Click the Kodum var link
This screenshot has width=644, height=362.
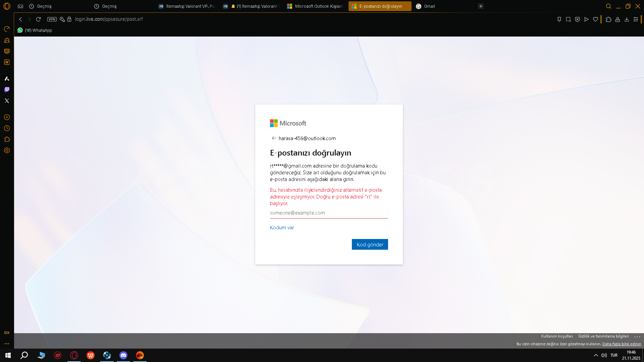(282, 227)
